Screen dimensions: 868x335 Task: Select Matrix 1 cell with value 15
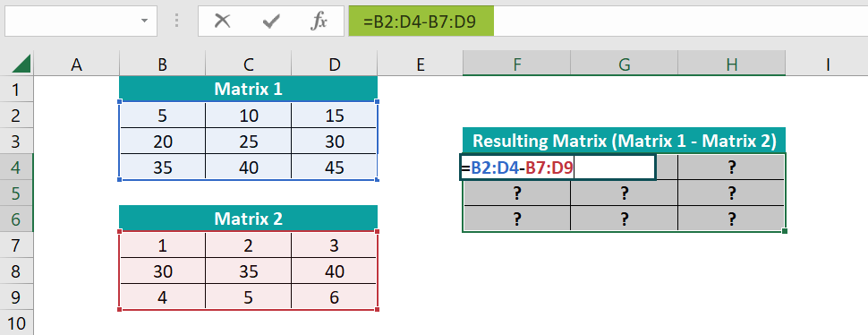(334, 116)
